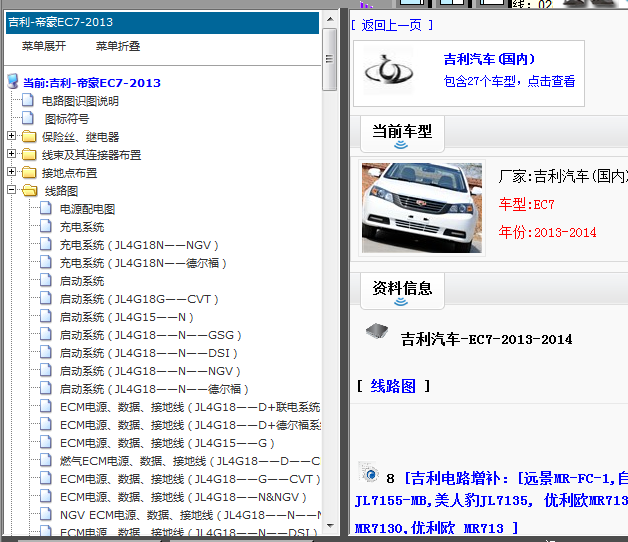This screenshot has height=542, width=628.
Task: Select 启动系统 (JL4G18G——CVT) in tree
Action: pos(138,299)
